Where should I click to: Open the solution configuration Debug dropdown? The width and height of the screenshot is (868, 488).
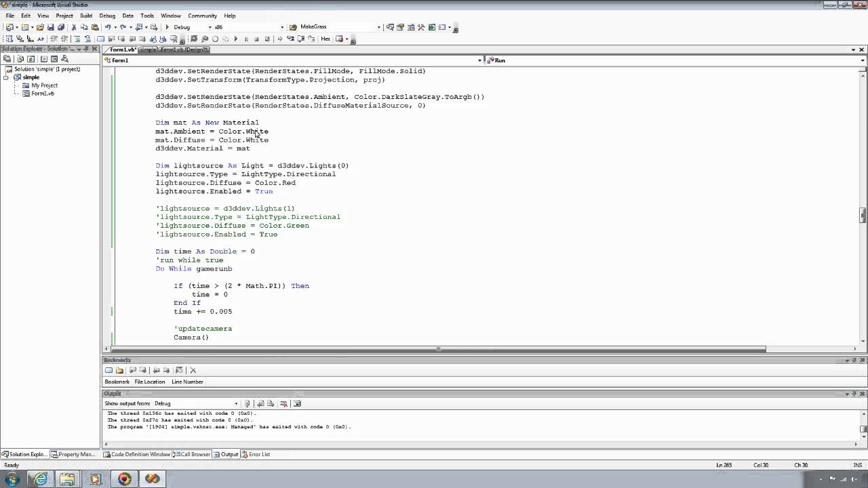tap(210, 27)
